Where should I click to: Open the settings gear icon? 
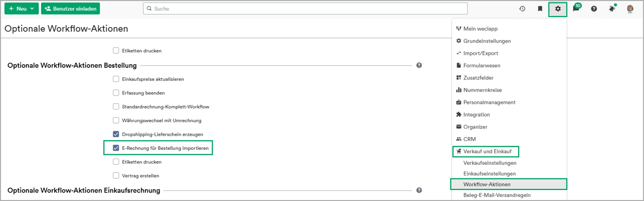coord(558,9)
